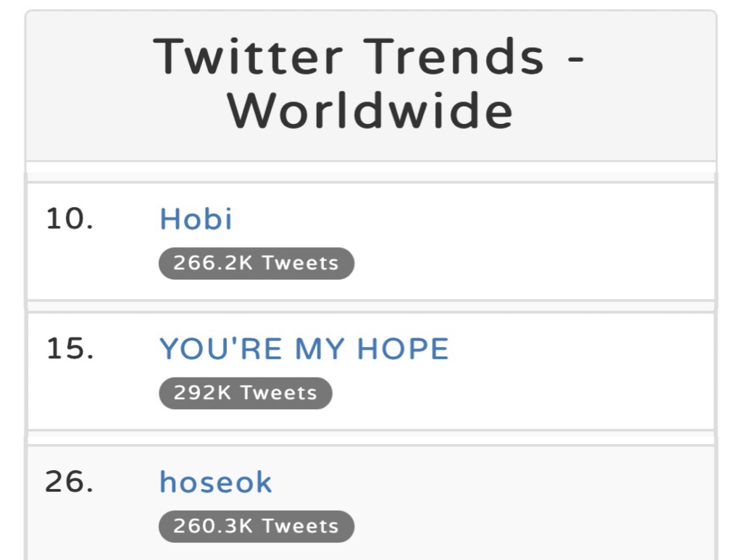
Task: Select the rank number 15.
Action: [70, 348]
